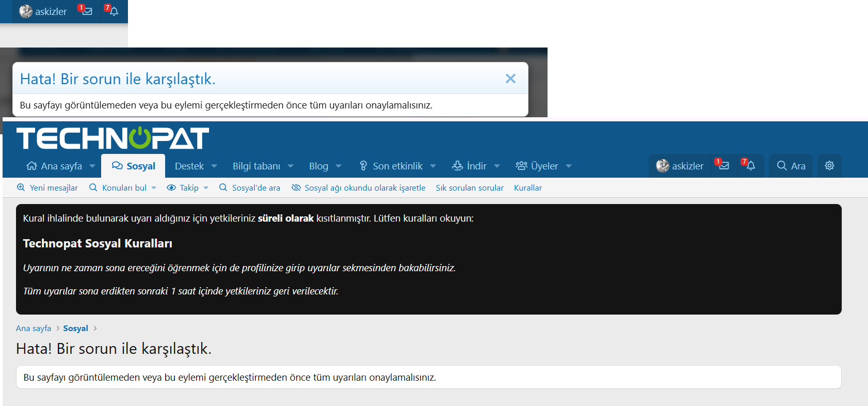868x406 pixels.
Task: Click Sosyal breadcrumb link
Action: [x=76, y=328]
